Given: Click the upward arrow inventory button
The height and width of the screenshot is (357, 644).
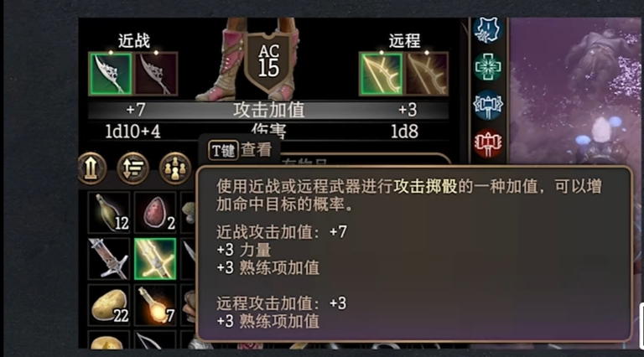Looking at the screenshot, I should 91,168.
